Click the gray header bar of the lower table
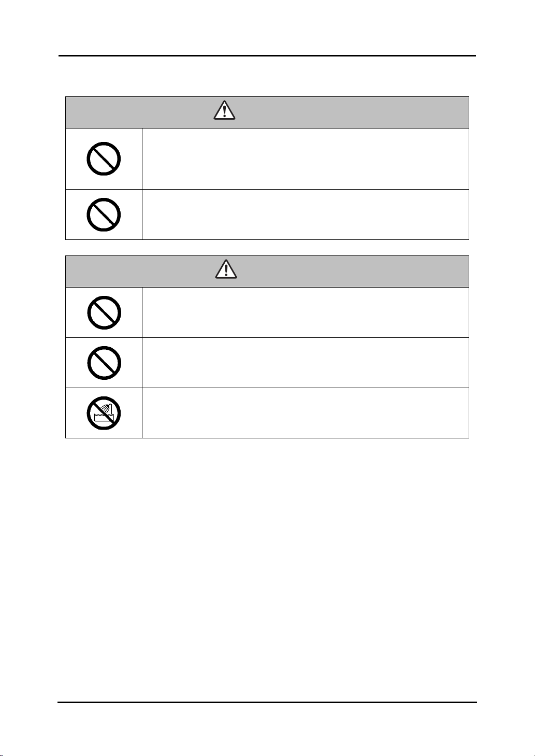The height and width of the screenshot is (756, 535). coord(267,271)
